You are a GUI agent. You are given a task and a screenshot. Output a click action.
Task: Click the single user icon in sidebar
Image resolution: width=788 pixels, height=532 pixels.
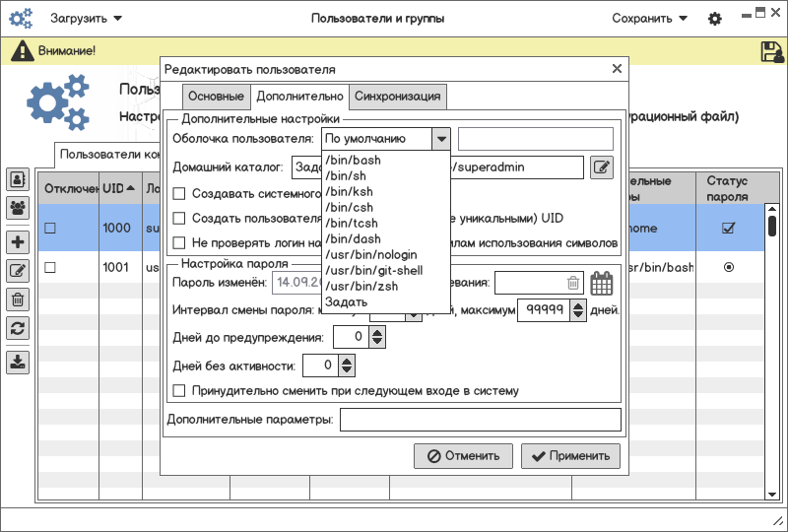tap(18, 179)
